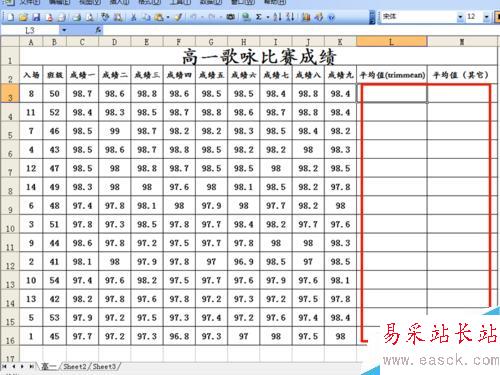This screenshot has width=500, height=375.
Task: Select row 16 by its row header
Action: [10, 336]
